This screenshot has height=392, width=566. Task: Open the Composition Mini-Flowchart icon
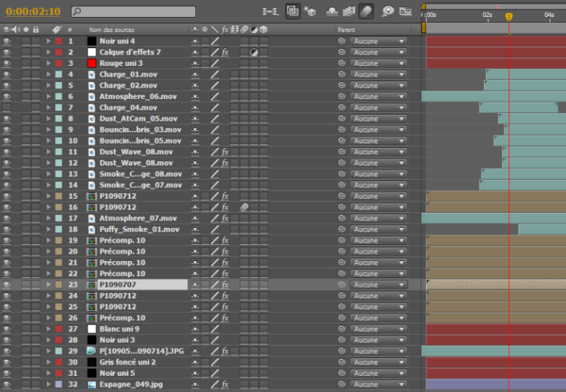(270, 12)
